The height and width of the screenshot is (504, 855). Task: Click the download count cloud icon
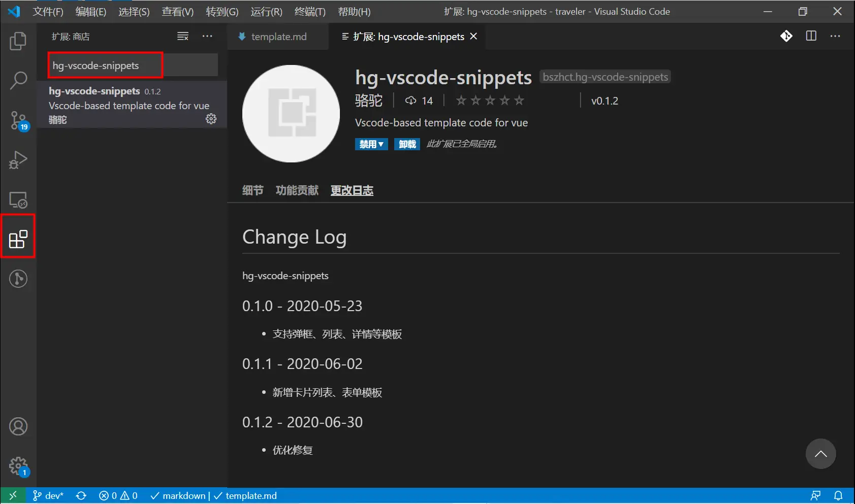[410, 100]
